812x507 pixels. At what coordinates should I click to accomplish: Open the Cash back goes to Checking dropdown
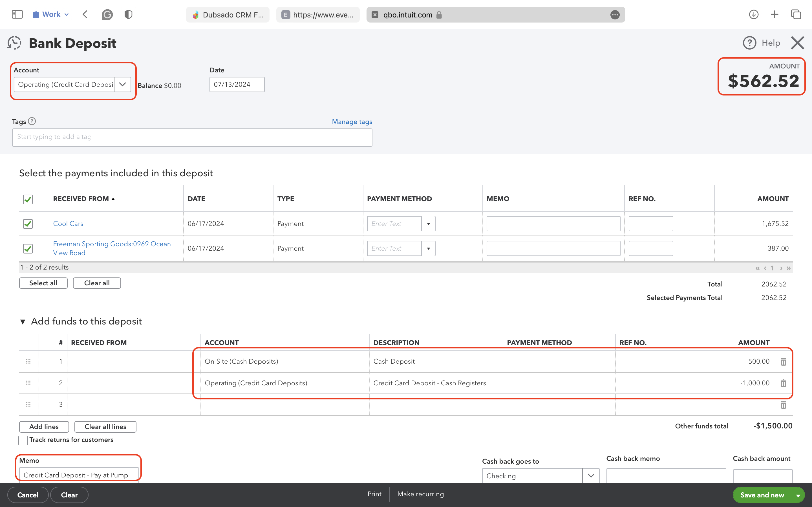pyautogui.click(x=590, y=475)
